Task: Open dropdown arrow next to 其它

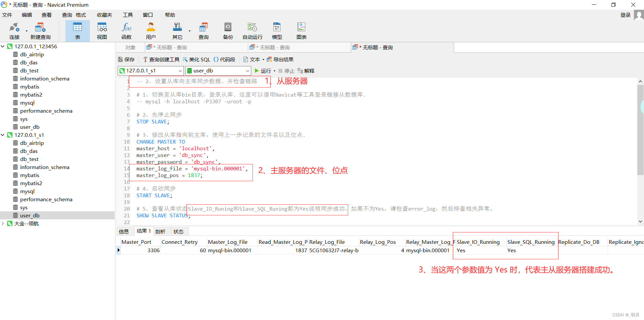Action: click(190, 31)
